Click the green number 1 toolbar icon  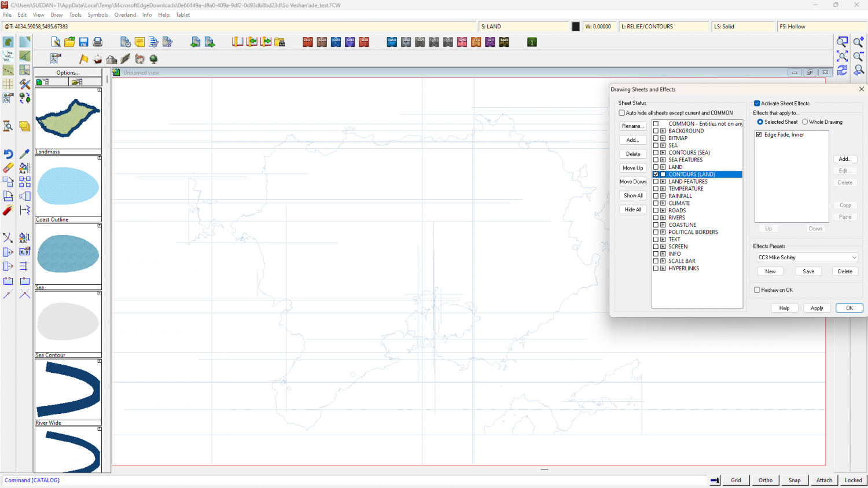tap(532, 42)
